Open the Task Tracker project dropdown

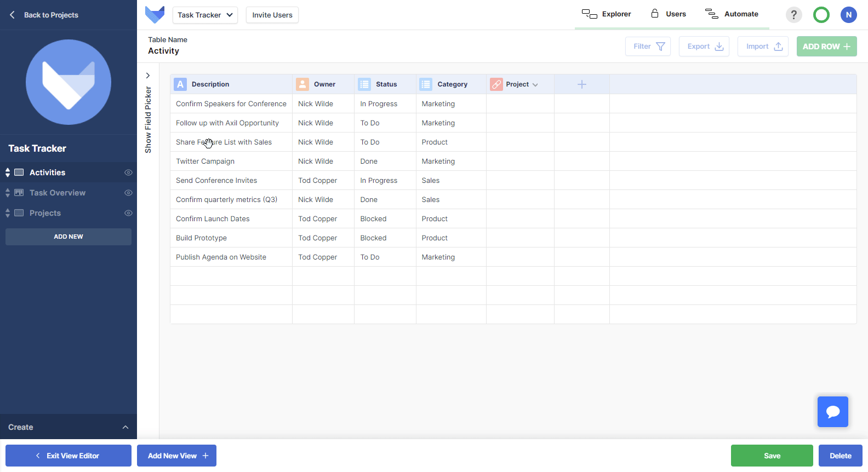click(205, 15)
